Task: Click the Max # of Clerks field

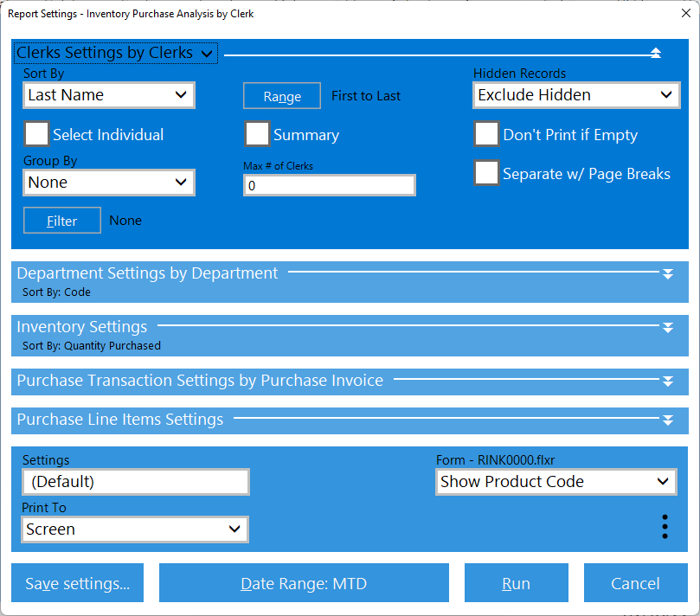Action: 329,185
